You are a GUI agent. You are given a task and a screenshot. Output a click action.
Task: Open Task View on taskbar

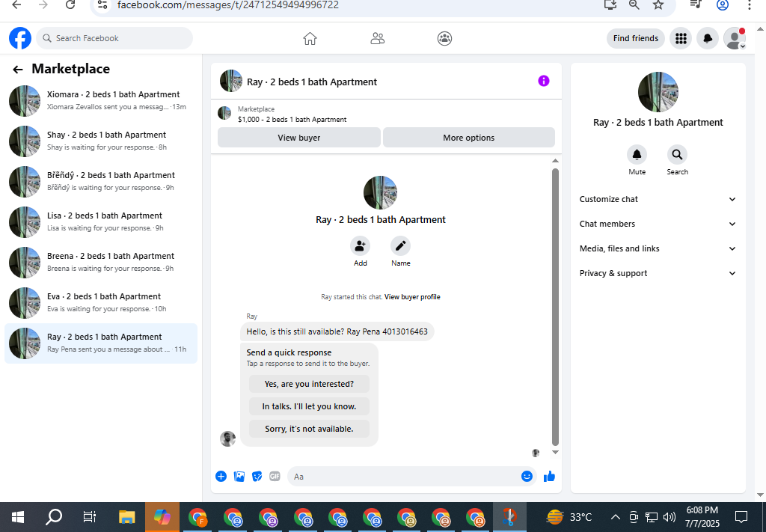[90, 517]
